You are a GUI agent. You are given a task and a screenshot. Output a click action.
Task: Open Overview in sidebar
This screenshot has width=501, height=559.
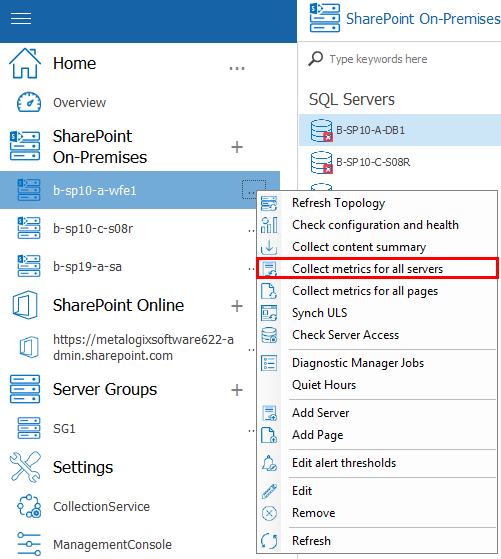[79, 103]
